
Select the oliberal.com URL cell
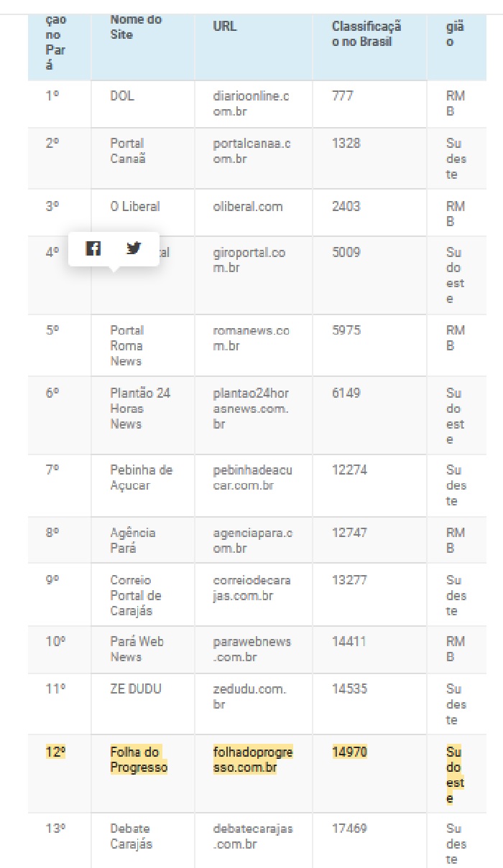[x=253, y=213]
